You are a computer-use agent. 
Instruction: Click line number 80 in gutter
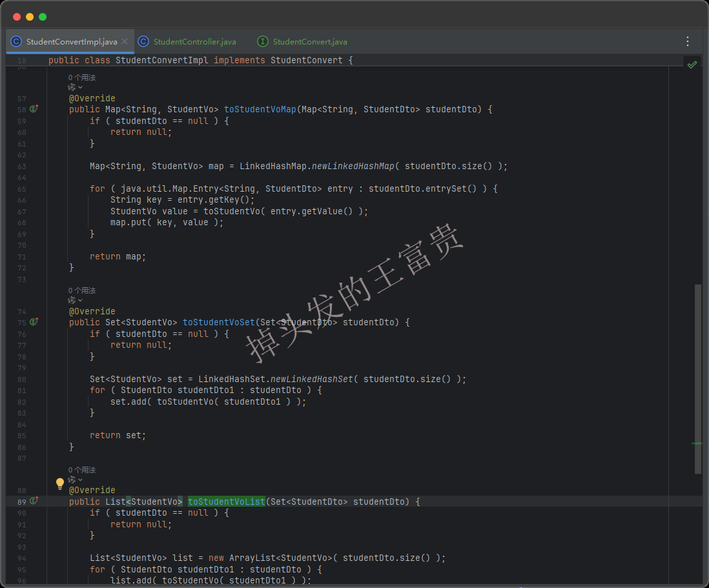[x=22, y=379]
